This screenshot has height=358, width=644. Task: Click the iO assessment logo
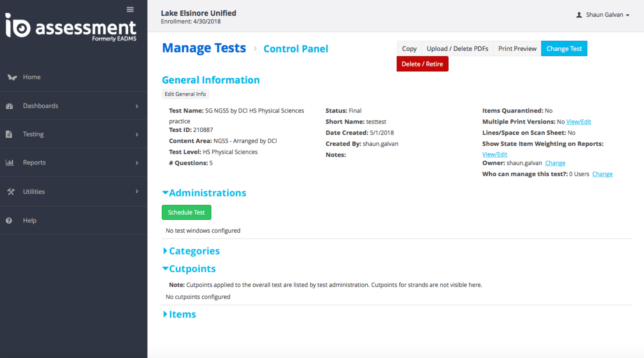pos(71,28)
